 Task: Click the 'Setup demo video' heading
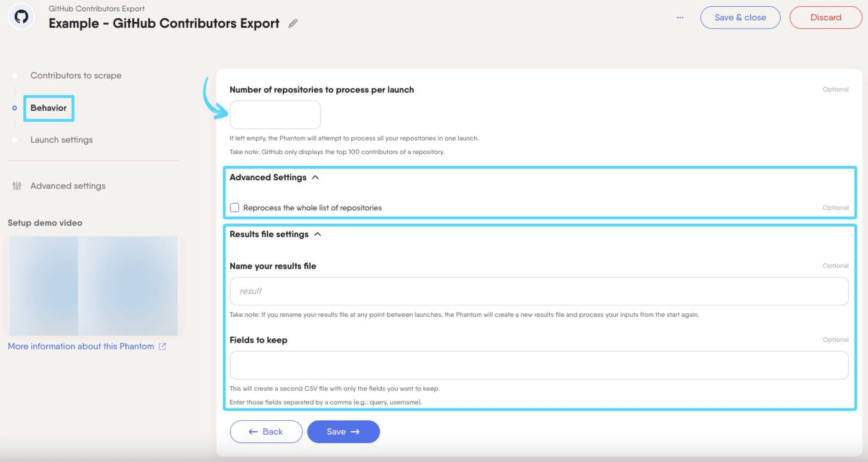[45, 223]
